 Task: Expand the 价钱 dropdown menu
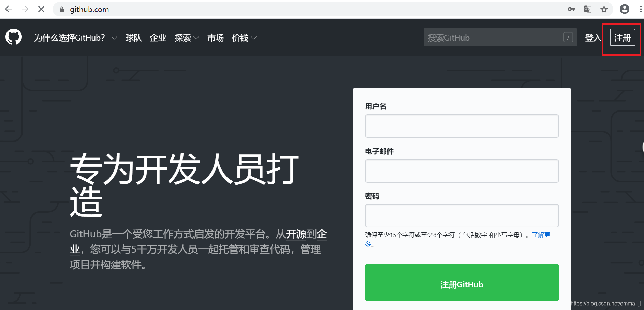[244, 38]
